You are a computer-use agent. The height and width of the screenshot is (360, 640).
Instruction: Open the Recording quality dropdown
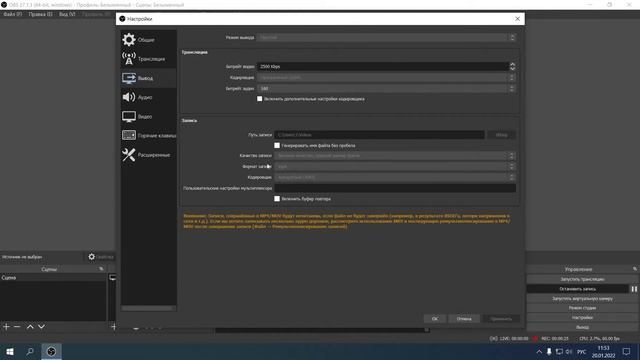click(x=395, y=156)
